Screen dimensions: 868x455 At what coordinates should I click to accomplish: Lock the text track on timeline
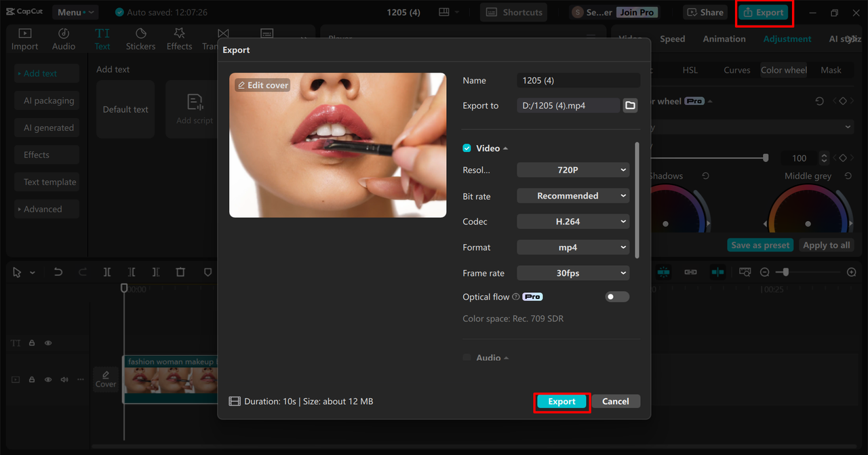[32, 343]
